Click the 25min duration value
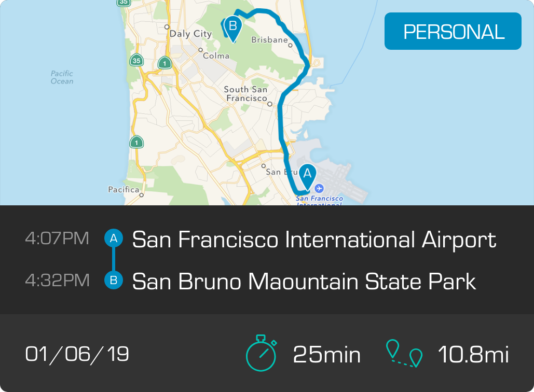534x392 pixels. coord(326,355)
